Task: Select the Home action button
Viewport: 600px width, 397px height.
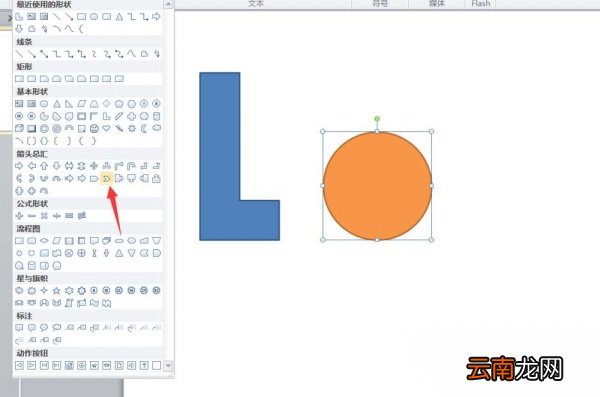Action: pyautogui.click(x=69, y=365)
